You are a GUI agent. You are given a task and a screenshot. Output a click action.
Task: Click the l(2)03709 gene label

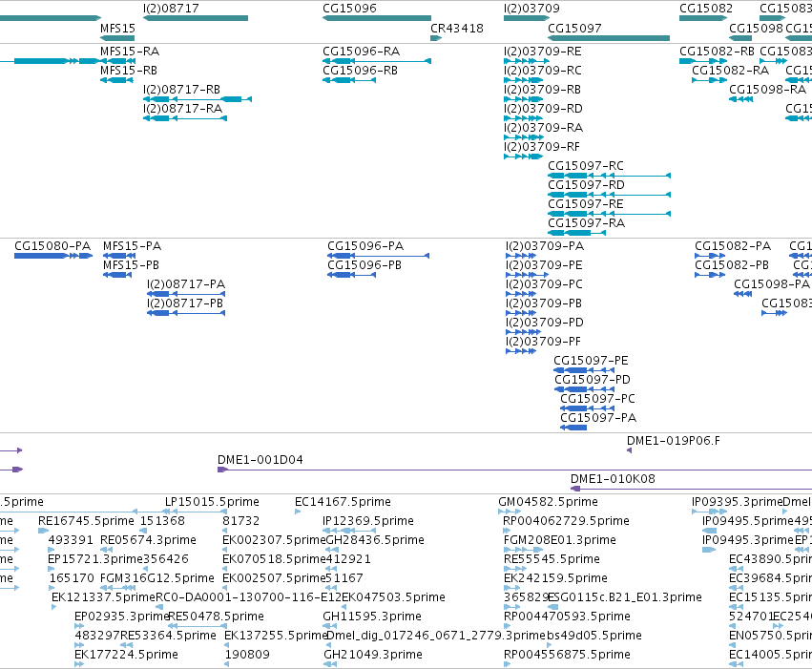[x=531, y=9]
